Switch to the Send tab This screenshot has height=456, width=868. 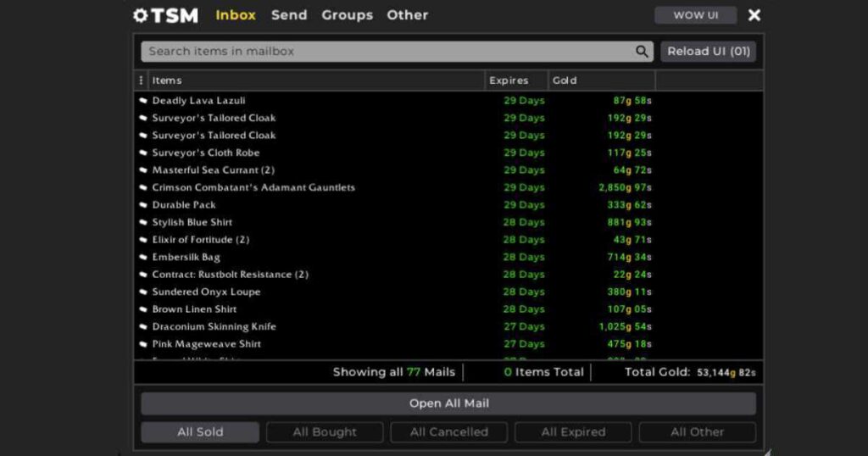pyautogui.click(x=289, y=15)
